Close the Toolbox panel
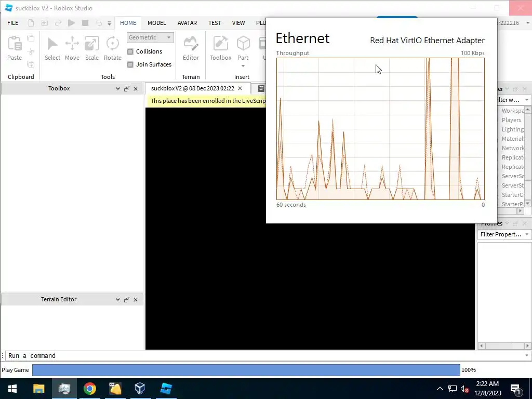Viewport: 532px width, 399px height. click(x=136, y=89)
